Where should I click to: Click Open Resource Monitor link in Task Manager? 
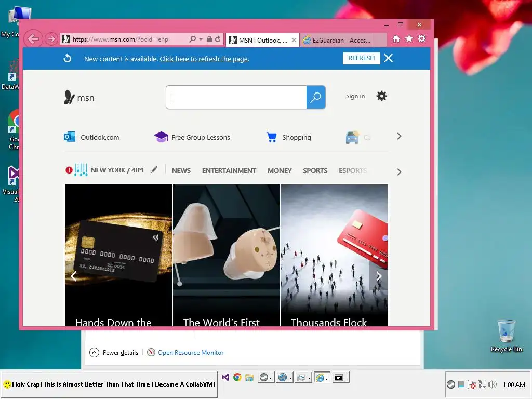(x=191, y=353)
